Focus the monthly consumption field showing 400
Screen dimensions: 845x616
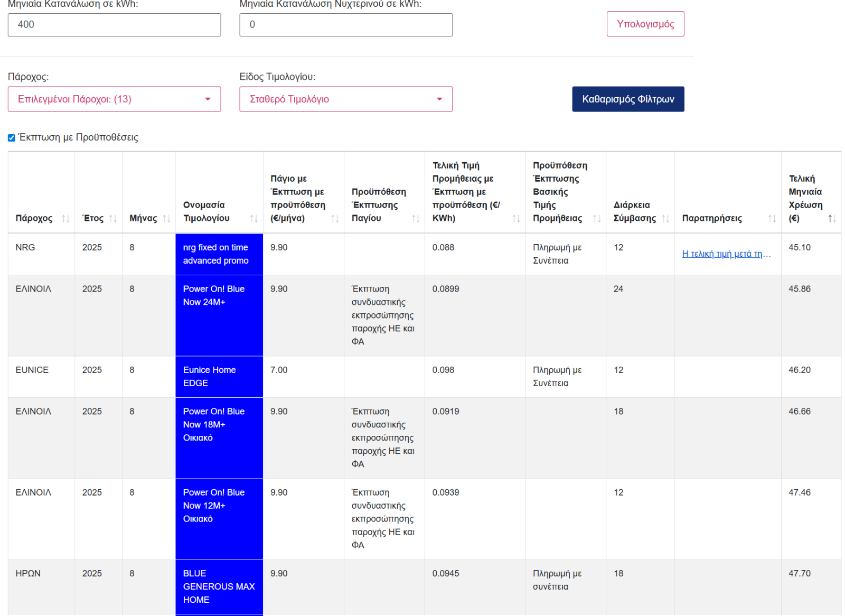(114, 25)
